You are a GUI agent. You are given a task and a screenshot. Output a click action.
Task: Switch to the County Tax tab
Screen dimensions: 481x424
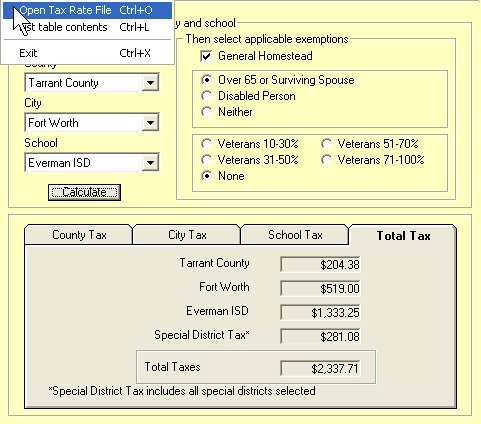(x=79, y=235)
